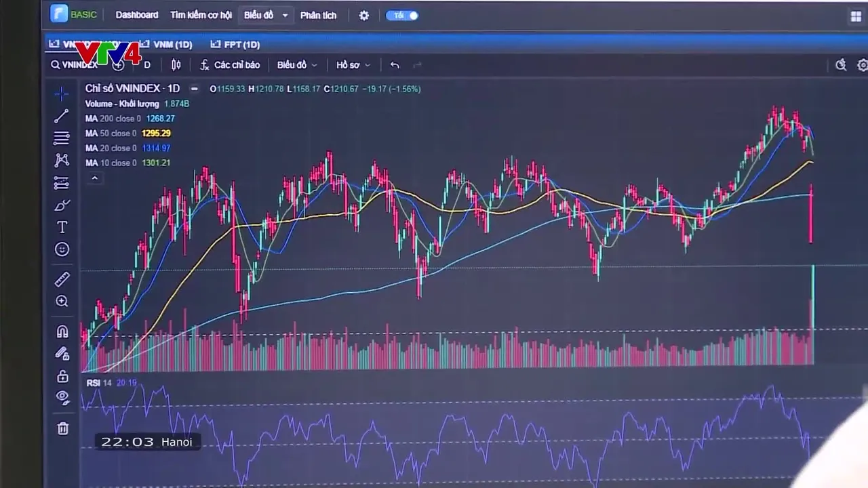The width and height of the screenshot is (868, 488).
Task: Open the Tìm kiếm cơ hội menu
Action: 201,15
